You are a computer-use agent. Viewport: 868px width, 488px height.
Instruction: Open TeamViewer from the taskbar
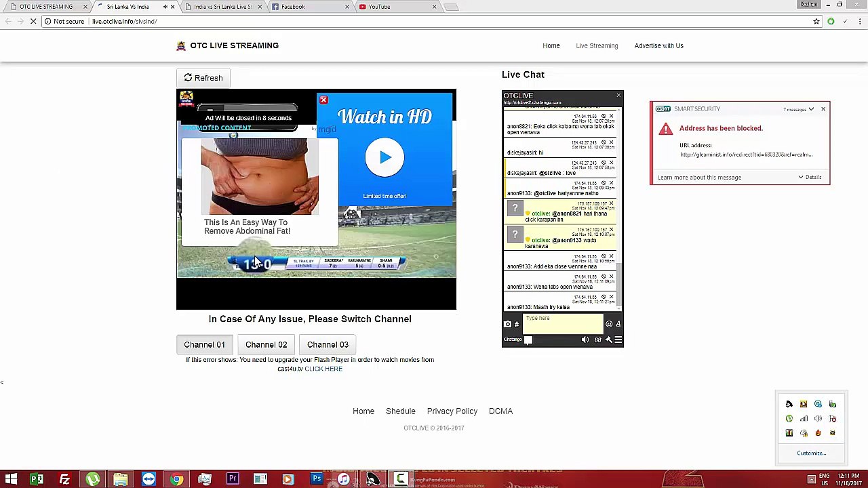click(x=149, y=480)
